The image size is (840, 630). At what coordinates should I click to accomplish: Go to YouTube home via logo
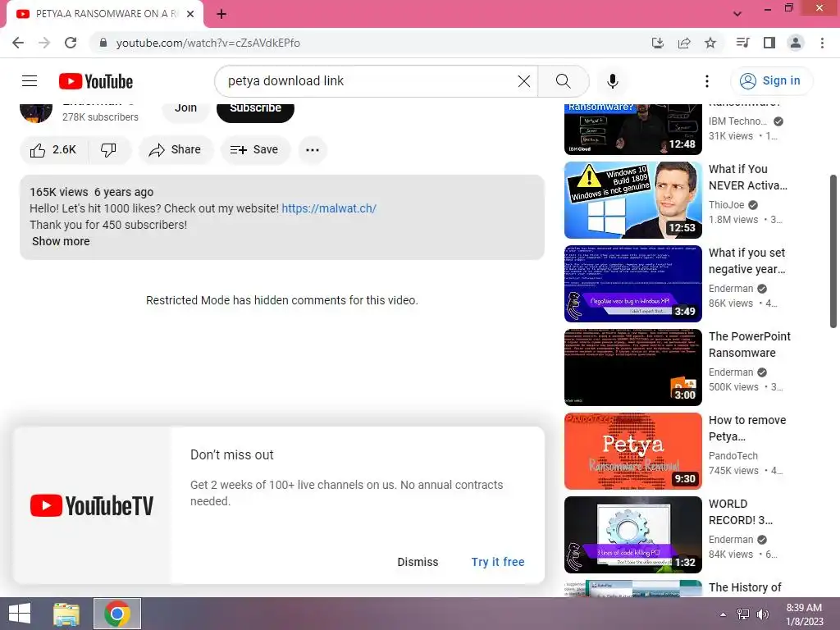click(96, 81)
